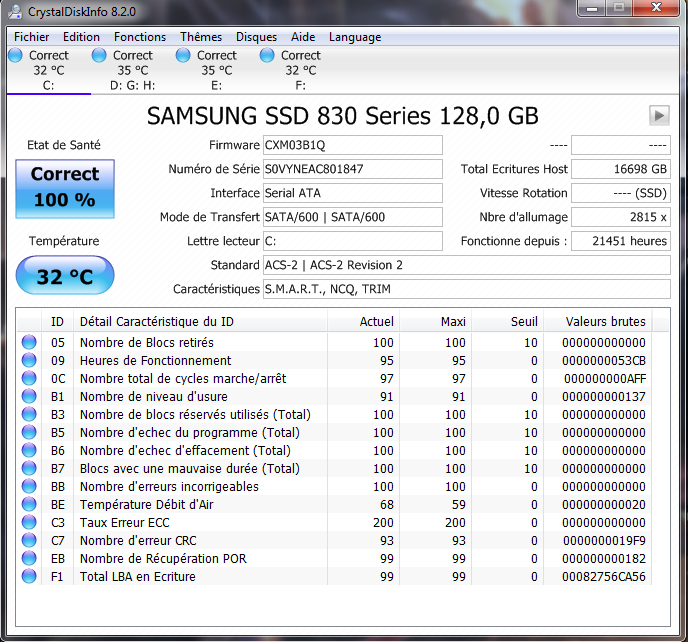Select row Température Débit d'Air
The height and width of the screenshot is (642, 688).
click(334, 504)
